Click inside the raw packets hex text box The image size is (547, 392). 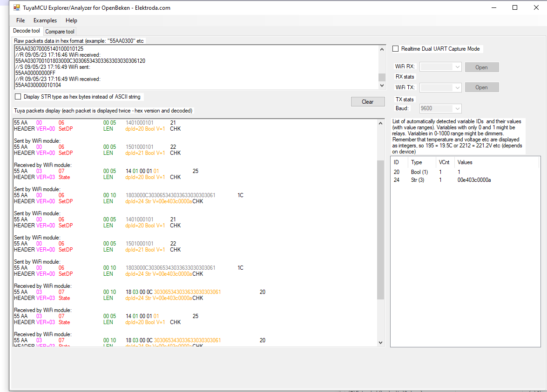tap(196, 67)
